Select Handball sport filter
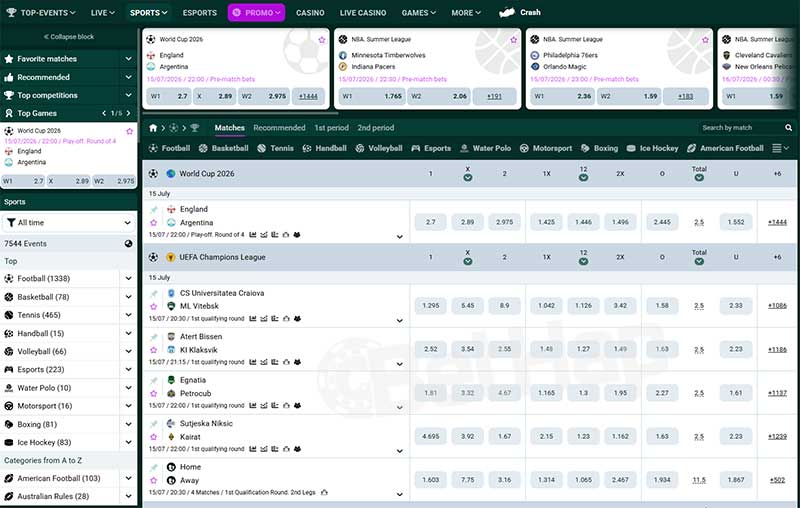 324,148
